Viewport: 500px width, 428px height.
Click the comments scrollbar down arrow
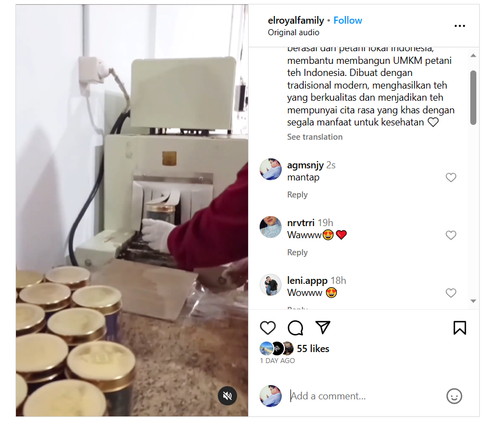coord(473,301)
